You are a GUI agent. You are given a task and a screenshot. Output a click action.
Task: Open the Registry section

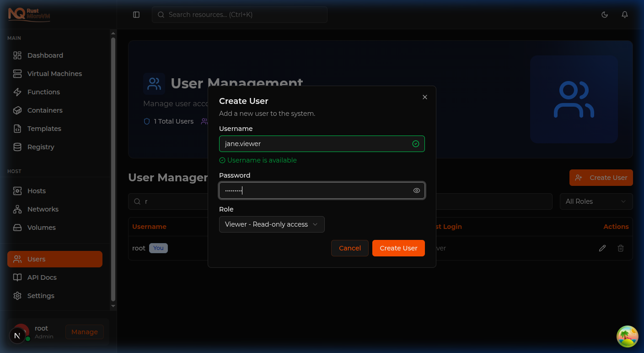pos(41,147)
